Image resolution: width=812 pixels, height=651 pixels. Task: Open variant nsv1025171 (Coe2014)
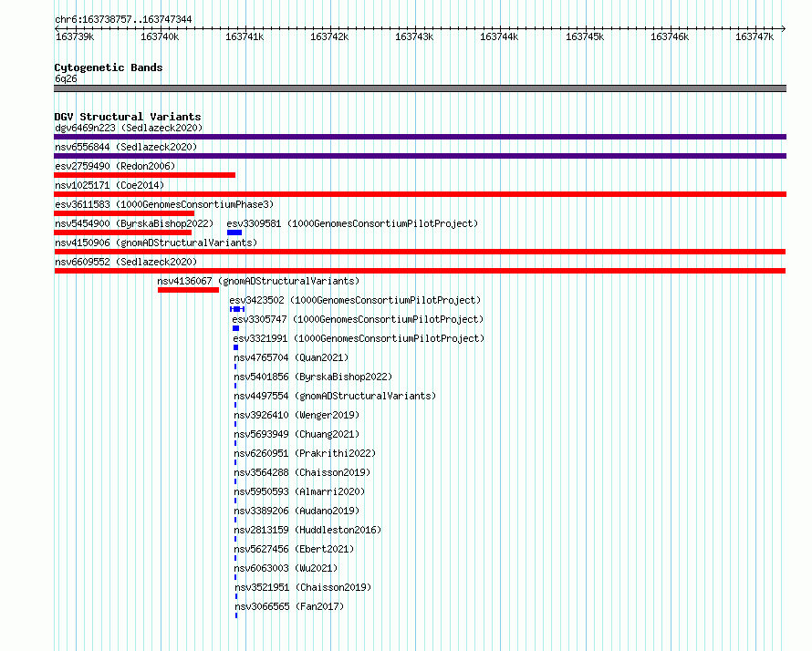[x=109, y=185]
